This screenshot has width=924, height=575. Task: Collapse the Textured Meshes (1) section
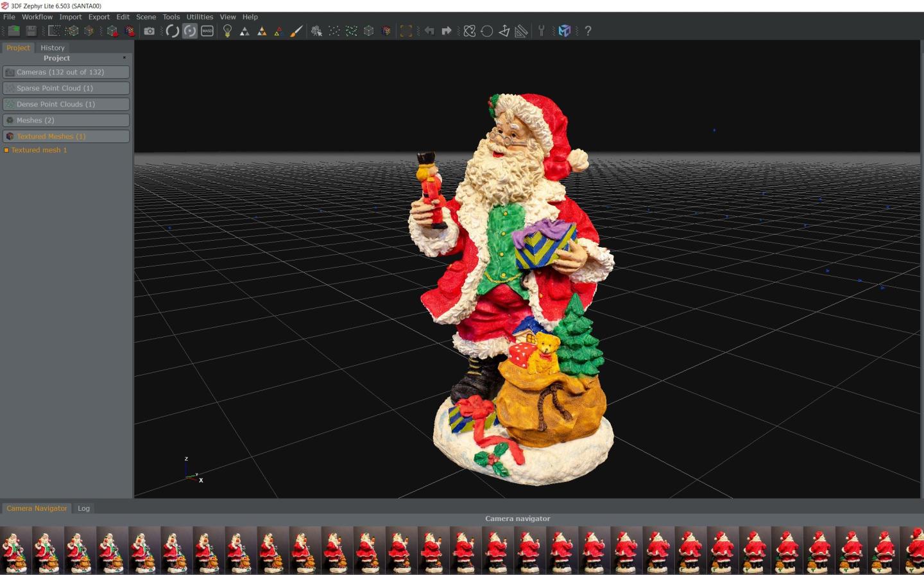[66, 137]
